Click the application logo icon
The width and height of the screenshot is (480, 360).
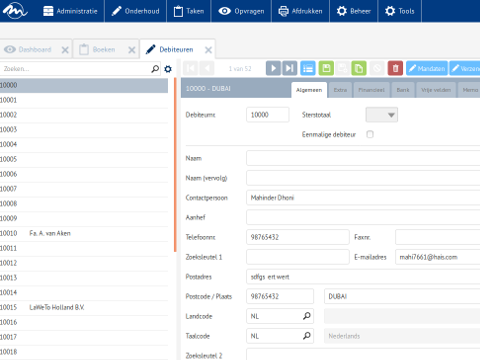(15, 11)
